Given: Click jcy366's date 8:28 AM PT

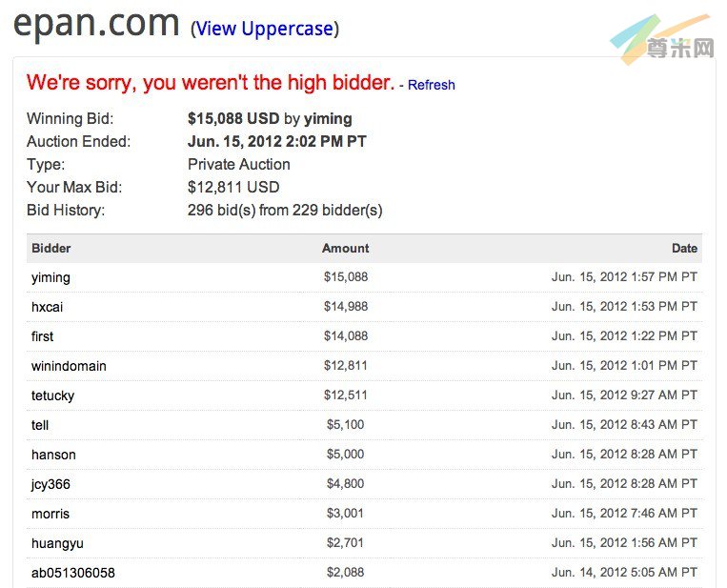Looking at the screenshot, I should click(x=624, y=484).
